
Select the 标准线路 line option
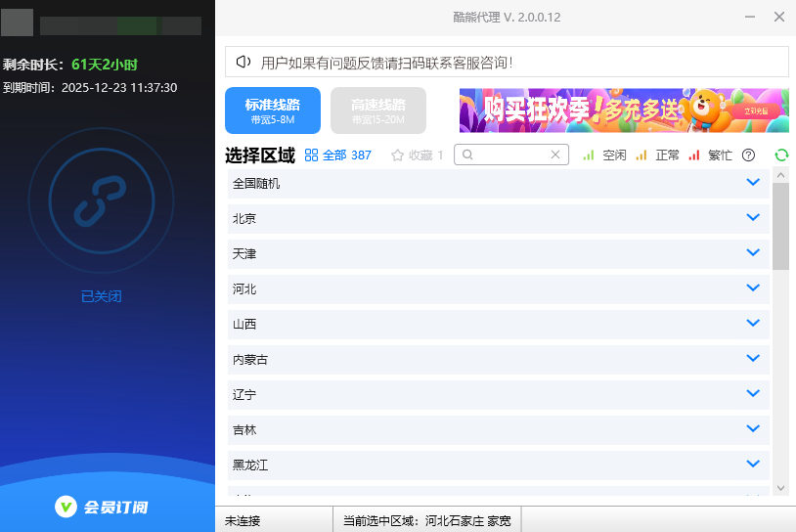273,111
